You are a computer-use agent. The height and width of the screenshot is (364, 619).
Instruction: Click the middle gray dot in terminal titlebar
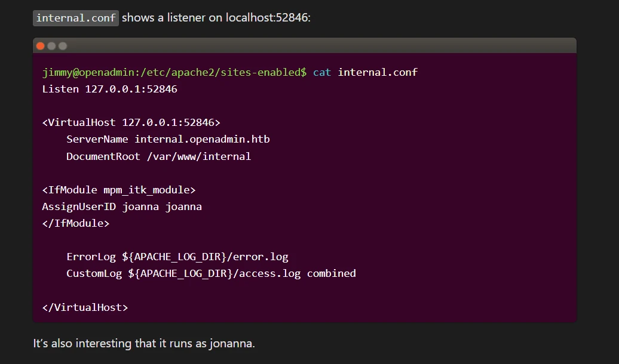(51, 46)
